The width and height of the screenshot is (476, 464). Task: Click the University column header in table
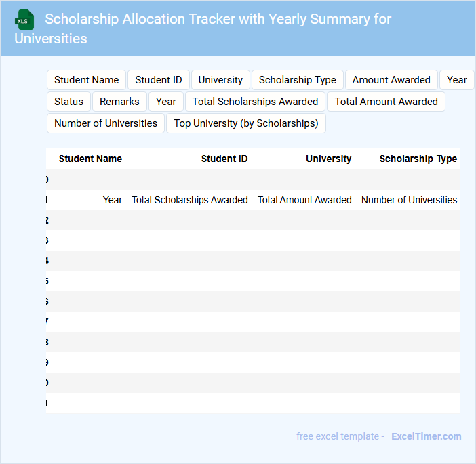tap(328, 159)
